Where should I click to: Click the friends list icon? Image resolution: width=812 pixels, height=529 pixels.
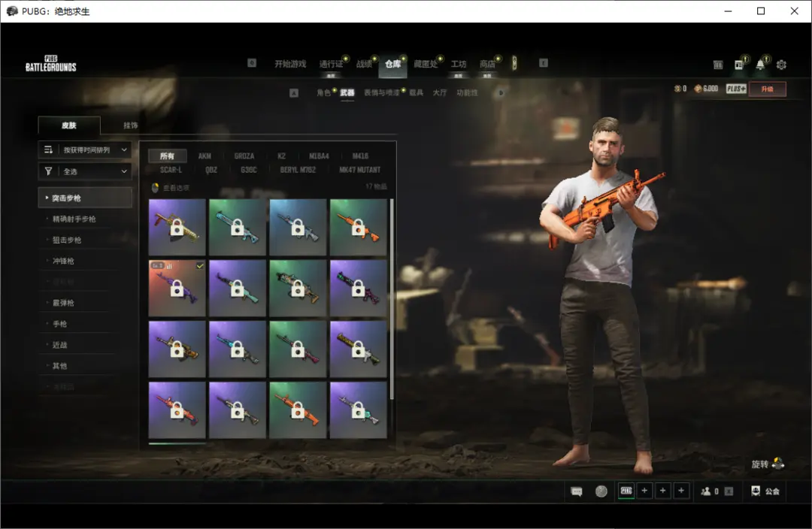(x=706, y=491)
